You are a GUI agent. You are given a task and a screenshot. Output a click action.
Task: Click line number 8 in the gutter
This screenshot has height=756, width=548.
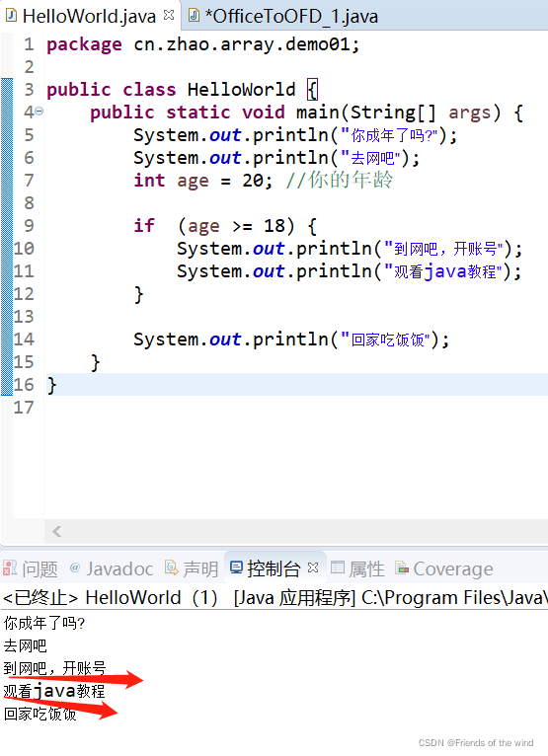(x=29, y=203)
